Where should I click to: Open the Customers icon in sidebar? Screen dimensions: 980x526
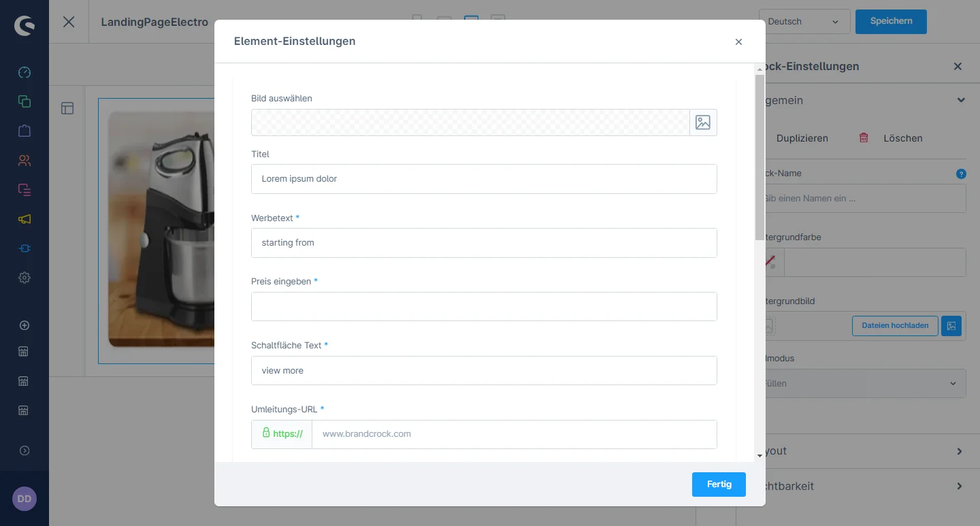pyautogui.click(x=24, y=161)
